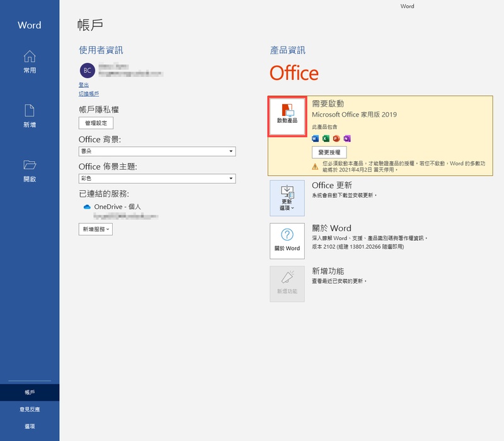
Task: Click the OneDrive cloud icon
Action: pos(87,207)
